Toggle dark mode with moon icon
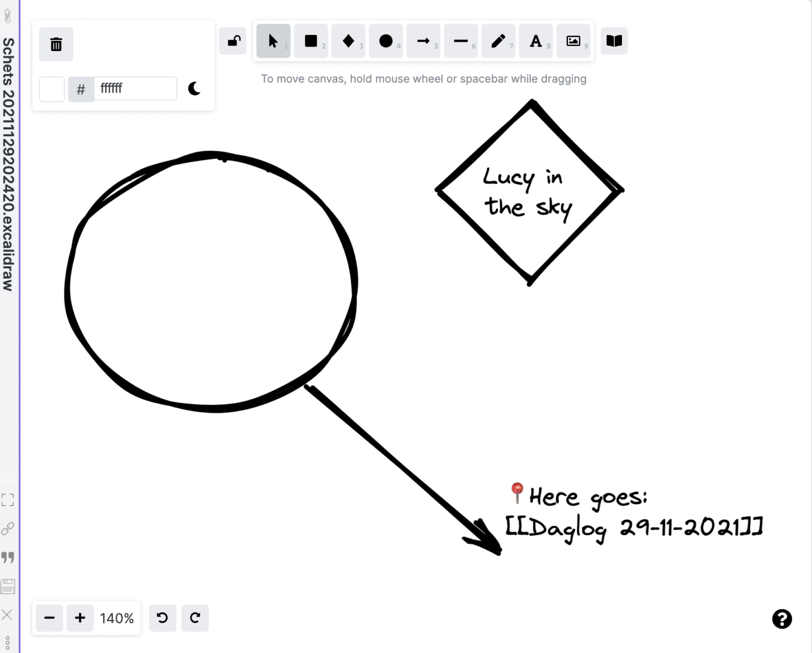812x653 pixels. pyautogui.click(x=195, y=89)
